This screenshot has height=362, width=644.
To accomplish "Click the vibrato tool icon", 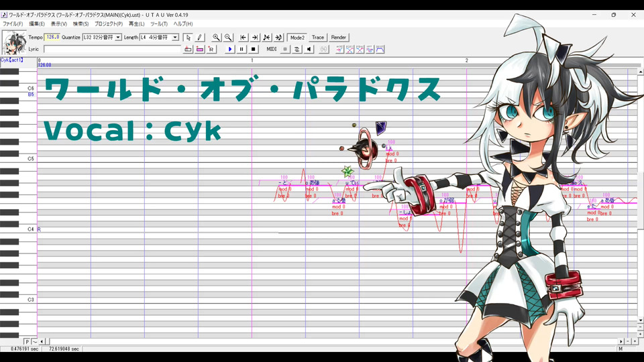I will click(x=370, y=49).
